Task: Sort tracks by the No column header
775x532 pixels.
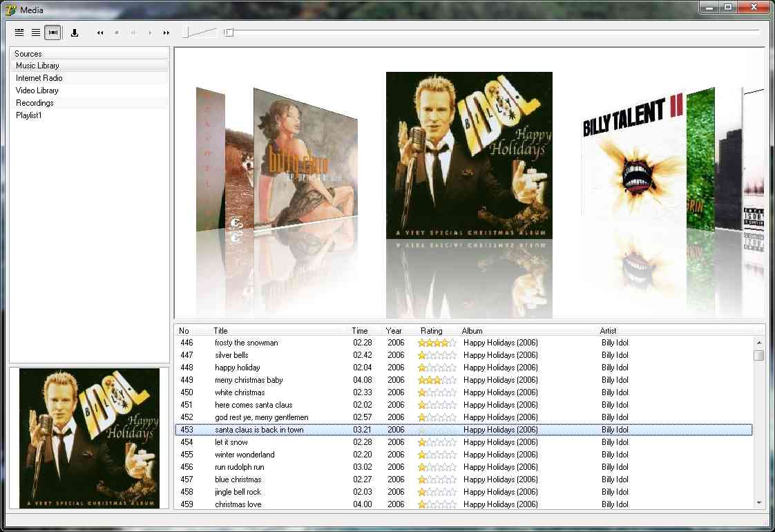Action: 184,331
